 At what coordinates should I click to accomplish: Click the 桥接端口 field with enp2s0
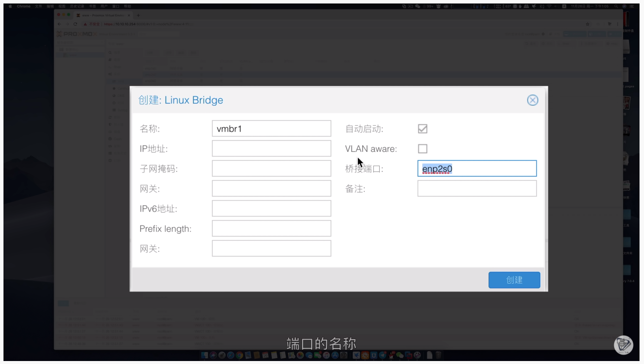pyautogui.click(x=477, y=168)
